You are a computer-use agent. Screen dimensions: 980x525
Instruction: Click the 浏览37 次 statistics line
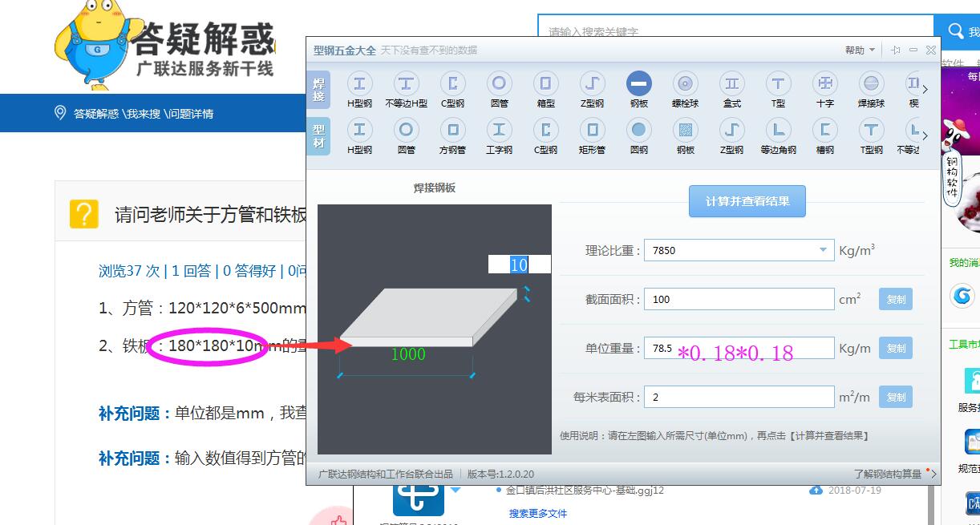tap(129, 271)
